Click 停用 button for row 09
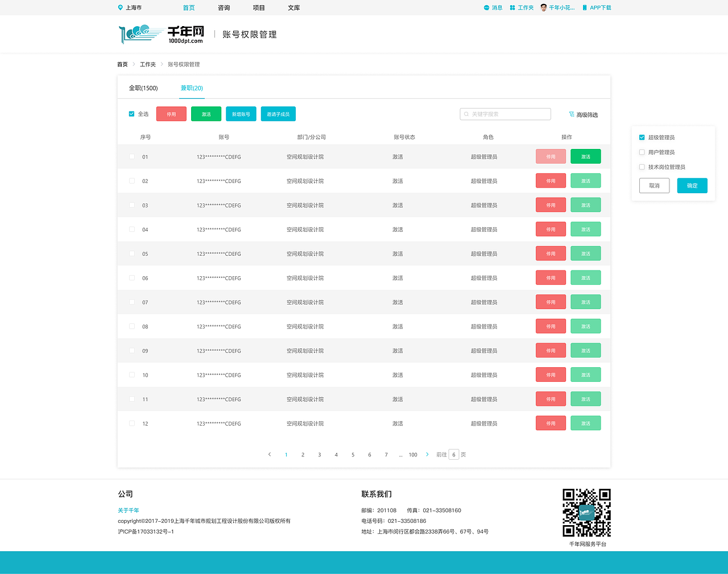The image size is (728, 574). pyautogui.click(x=551, y=351)
